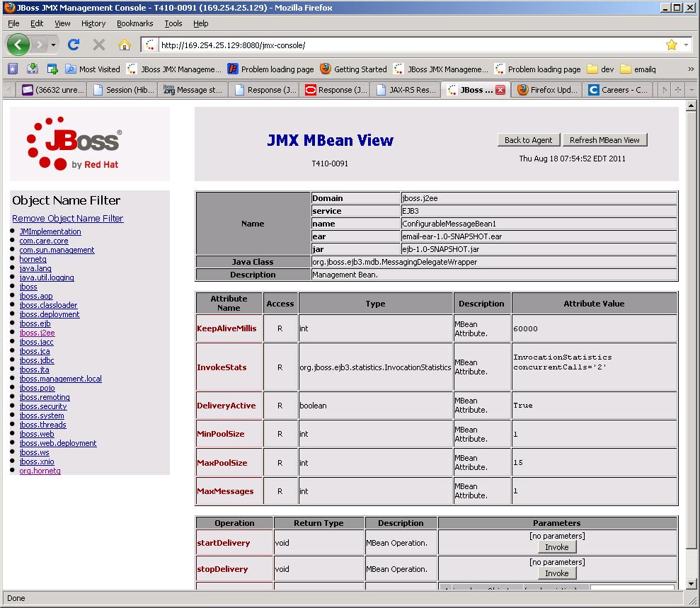Viewport: 700px width, 608px height.
Task: Click the forward navigation arrow
Action: click(40, 45)
